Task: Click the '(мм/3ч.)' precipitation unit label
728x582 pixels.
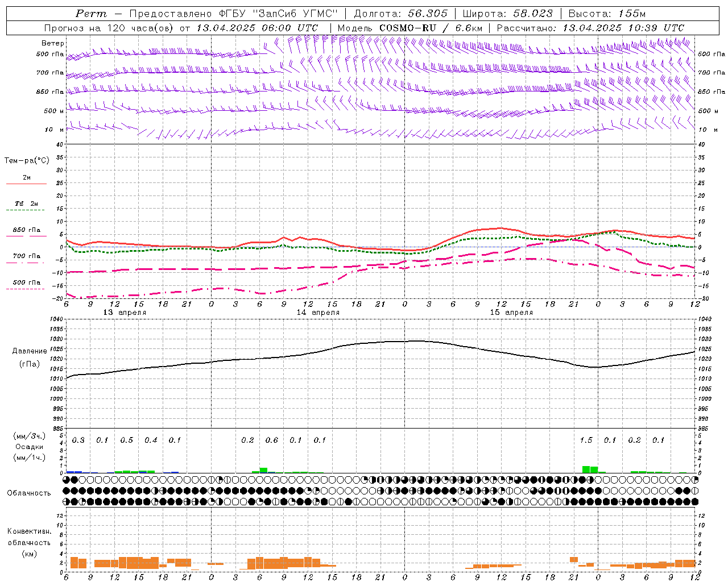Action: point(30,436)
